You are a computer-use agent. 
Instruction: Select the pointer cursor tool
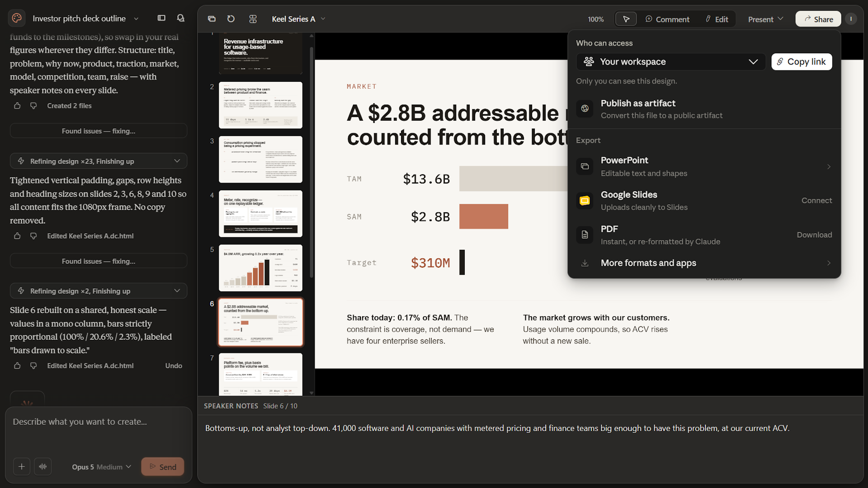tap(626, 19)
